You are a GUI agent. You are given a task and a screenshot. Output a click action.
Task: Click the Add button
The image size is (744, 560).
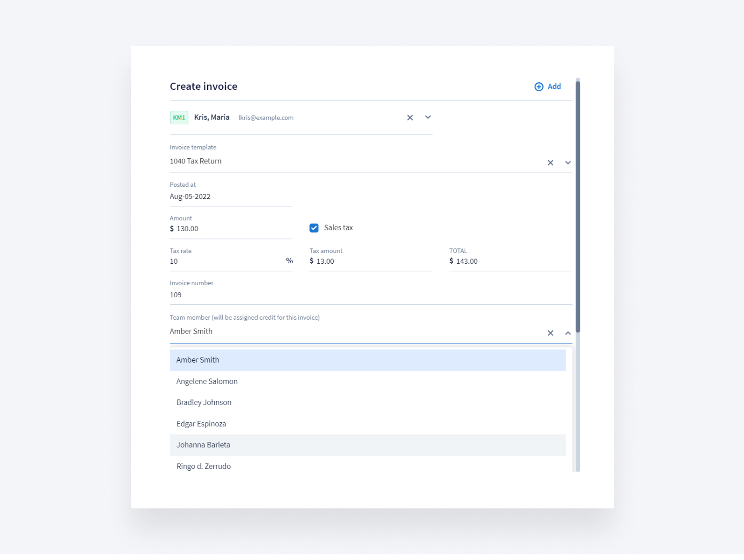tap(554, 86)
